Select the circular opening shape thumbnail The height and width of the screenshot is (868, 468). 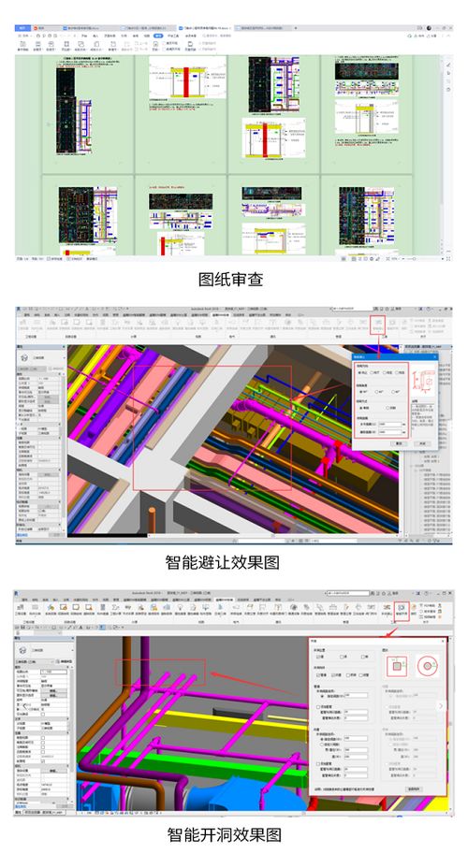tap(428, 667)
